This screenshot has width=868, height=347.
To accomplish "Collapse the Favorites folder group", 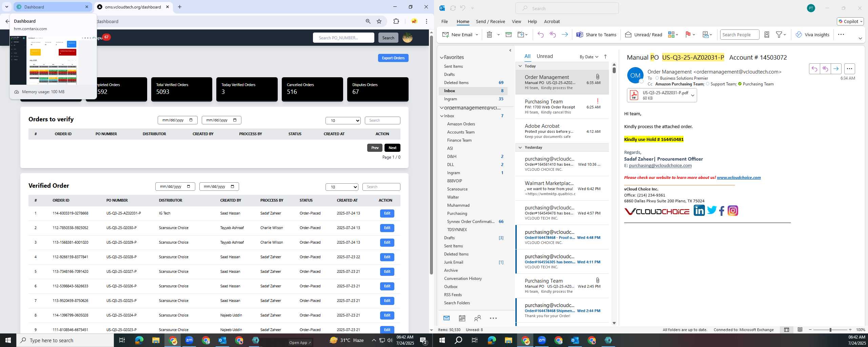I will [442, 58].
